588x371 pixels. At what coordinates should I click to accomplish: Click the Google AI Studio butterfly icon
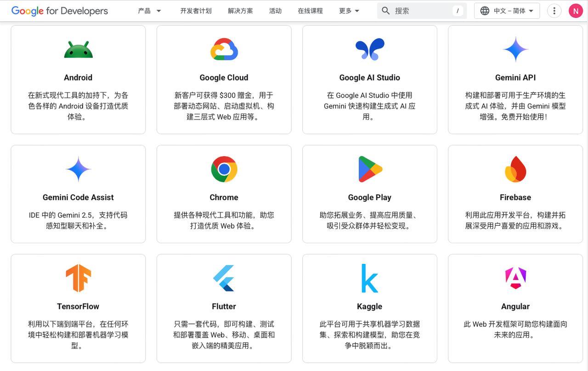370,49
